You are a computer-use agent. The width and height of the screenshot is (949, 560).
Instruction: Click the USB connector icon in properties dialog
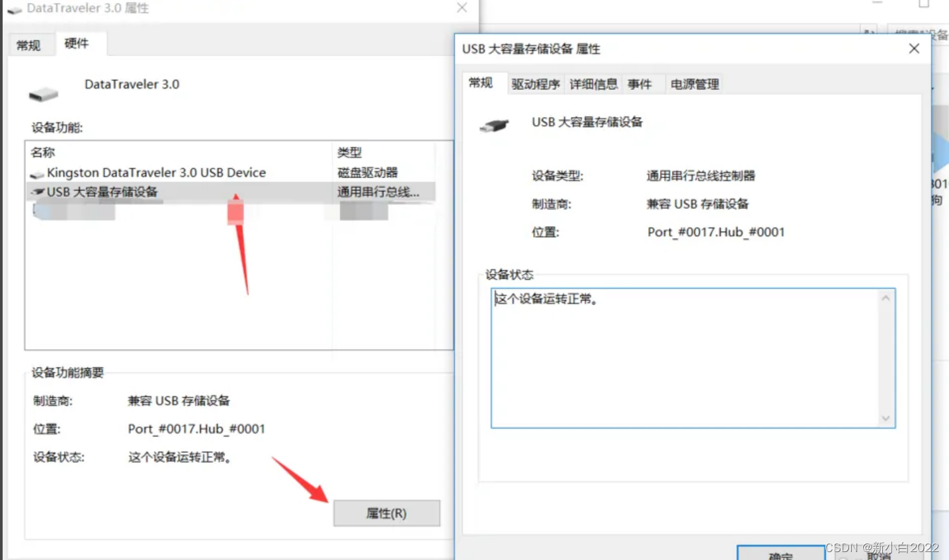point(494,124)
